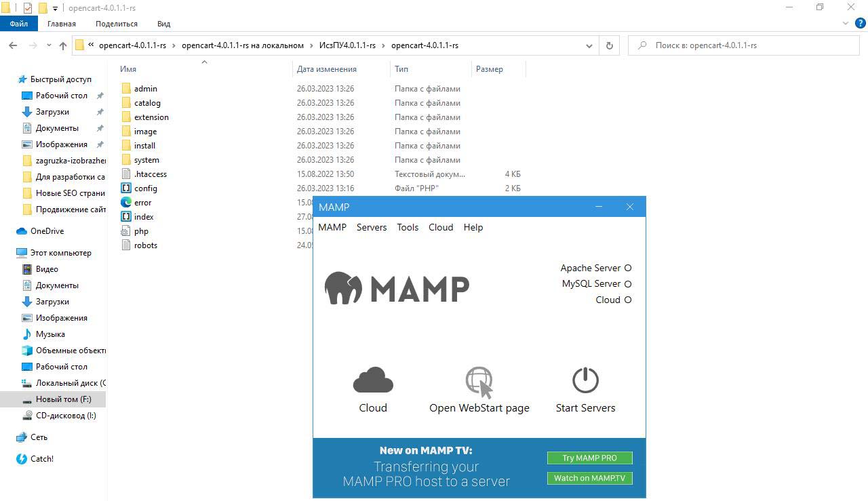Click the Cloud icon in MAMP
Image resolution: width=868 pixels, height=501 pixels.
(x=373, y=380)
